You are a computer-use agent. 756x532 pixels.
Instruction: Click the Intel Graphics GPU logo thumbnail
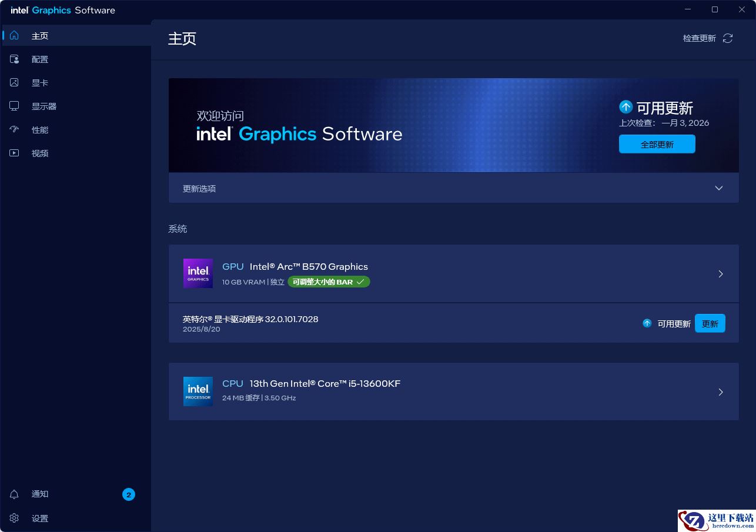click(x=198, y=273)
